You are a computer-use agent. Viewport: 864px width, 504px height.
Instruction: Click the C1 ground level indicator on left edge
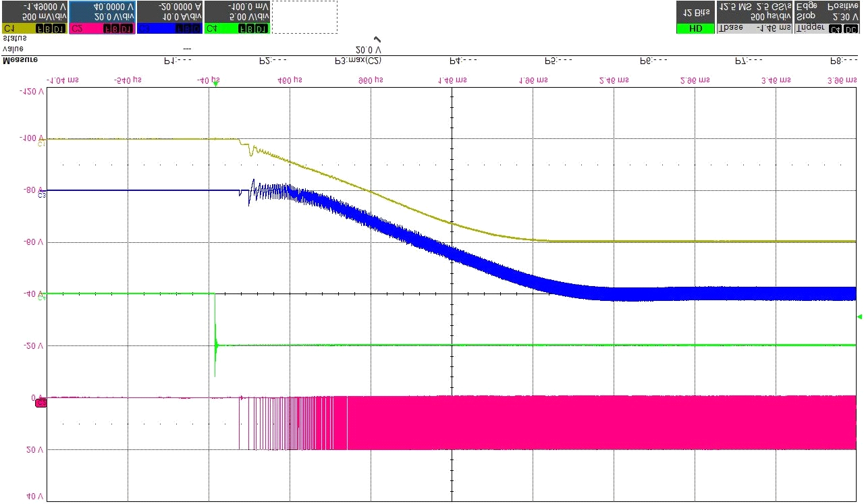41,143
